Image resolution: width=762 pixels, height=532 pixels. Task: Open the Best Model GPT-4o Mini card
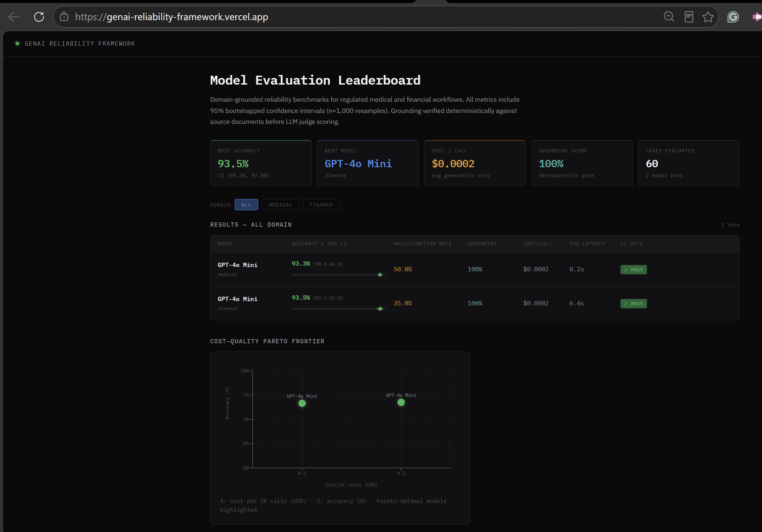(x=368, y=163)
